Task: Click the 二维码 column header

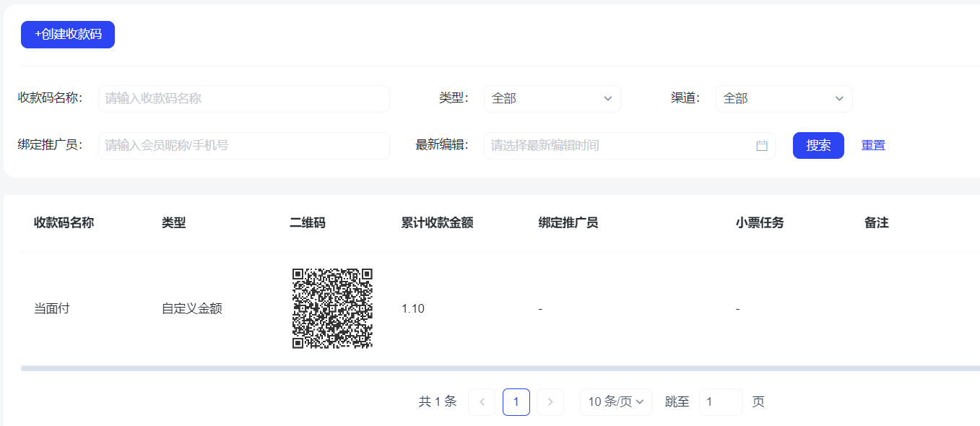Action: [x=308, y=223]
